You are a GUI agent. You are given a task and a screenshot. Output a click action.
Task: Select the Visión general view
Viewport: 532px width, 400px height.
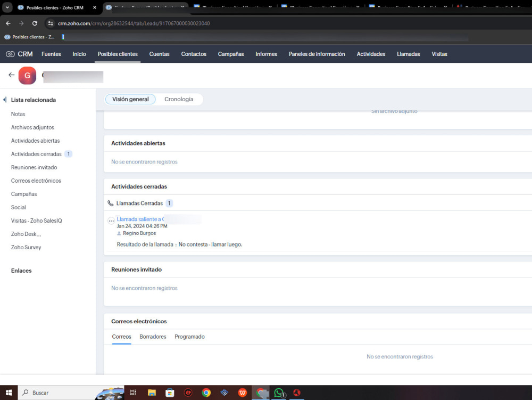point(130,99)
